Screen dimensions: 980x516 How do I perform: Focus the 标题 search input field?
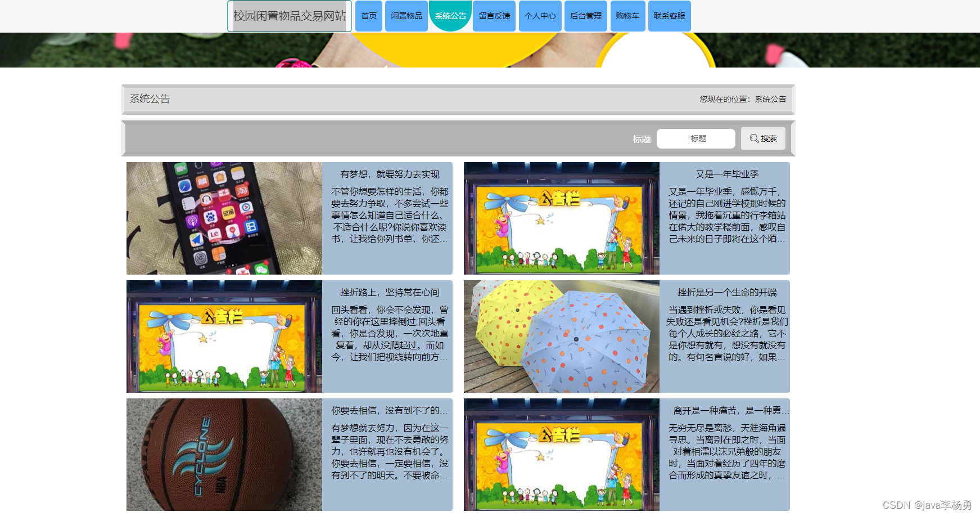click(x=696, y=138)
